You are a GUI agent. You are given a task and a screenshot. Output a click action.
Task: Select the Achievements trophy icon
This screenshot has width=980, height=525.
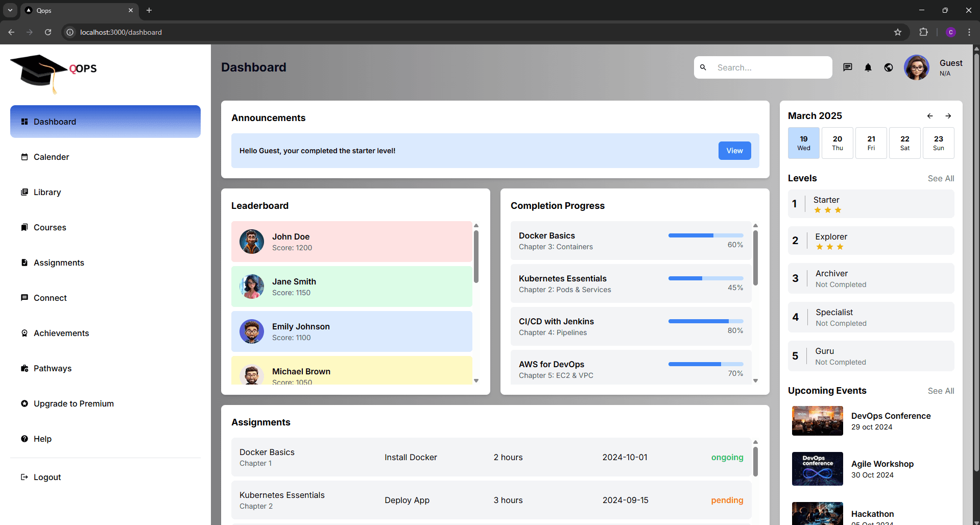[25, 333]
